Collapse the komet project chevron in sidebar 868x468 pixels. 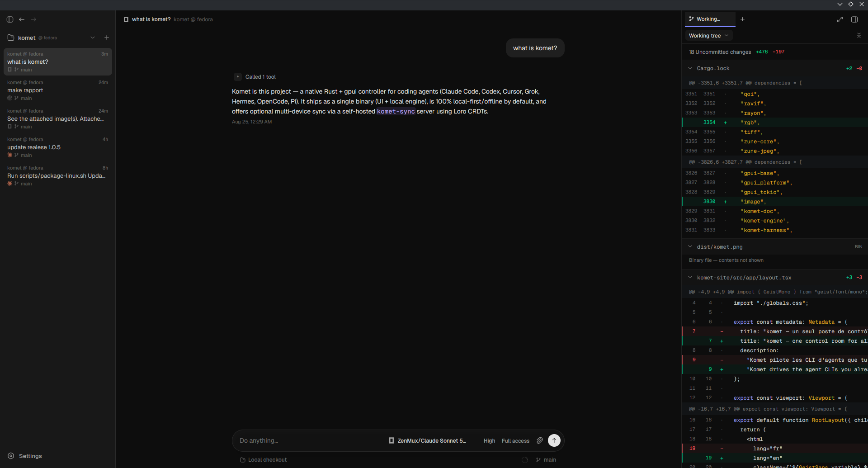tap(93, 38)
